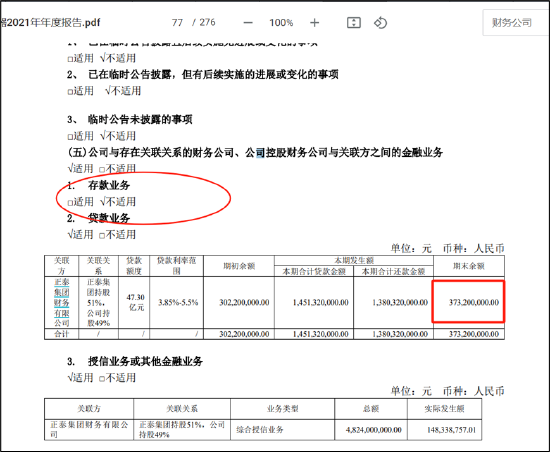
Task: Click 业务类型 header in credit table
Action: 282,409
